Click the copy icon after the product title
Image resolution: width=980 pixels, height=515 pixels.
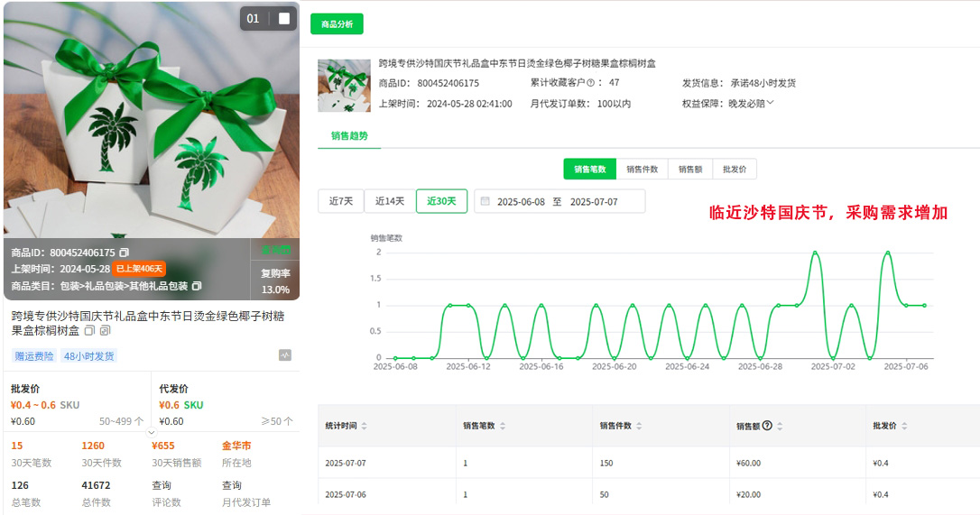tap(89, 331)
